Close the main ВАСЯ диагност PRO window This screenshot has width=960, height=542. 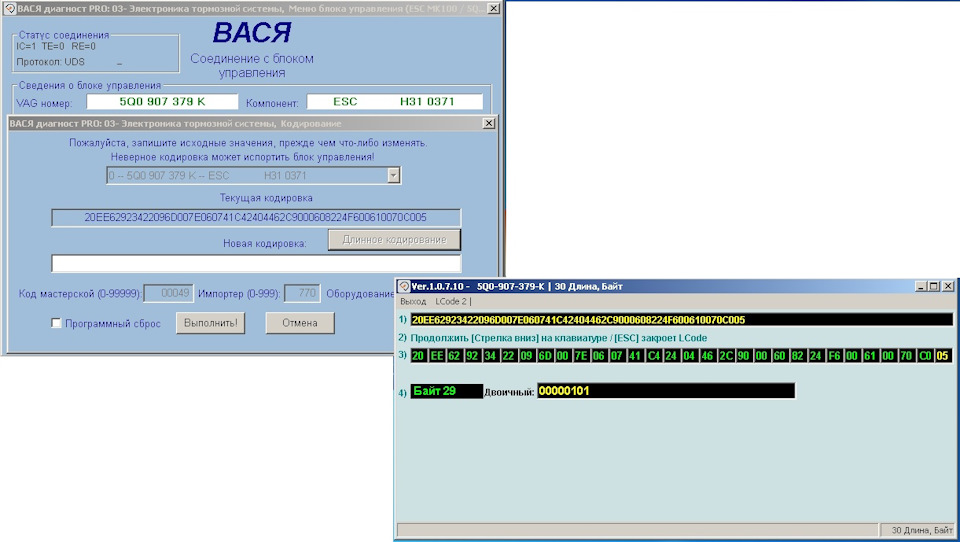pos(493,9)
